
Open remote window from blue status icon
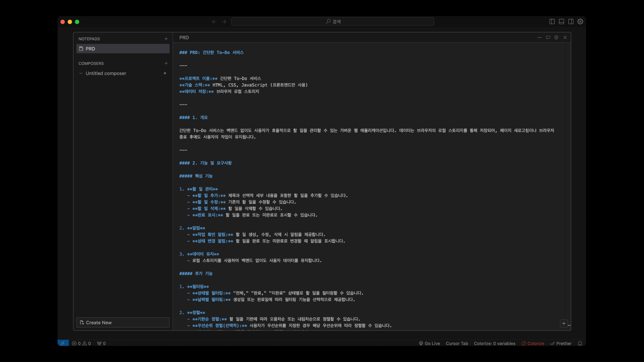(63, 343)
